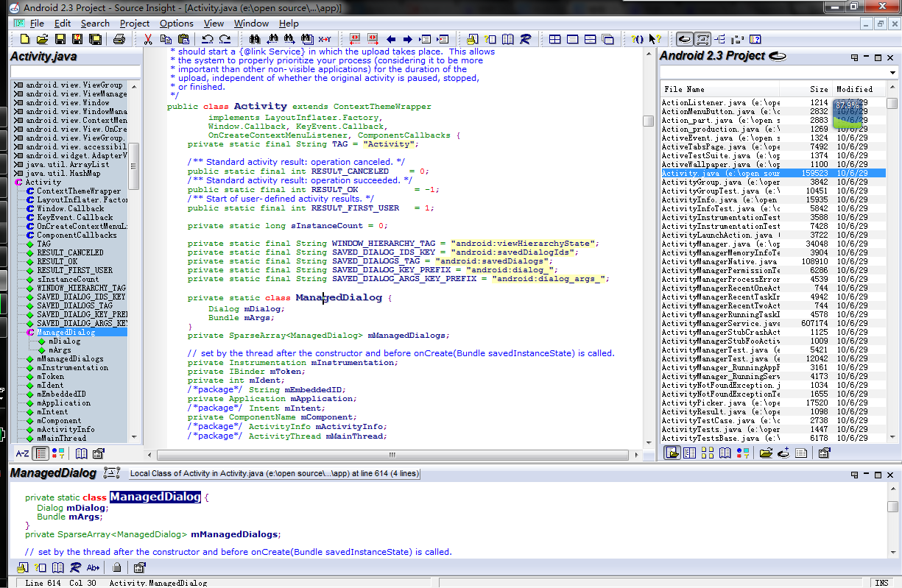Click the Cut scissors icon
Image resolution: width=902 pixels, height=588 pixels.
pyautogui.click(x=148, y=39)
